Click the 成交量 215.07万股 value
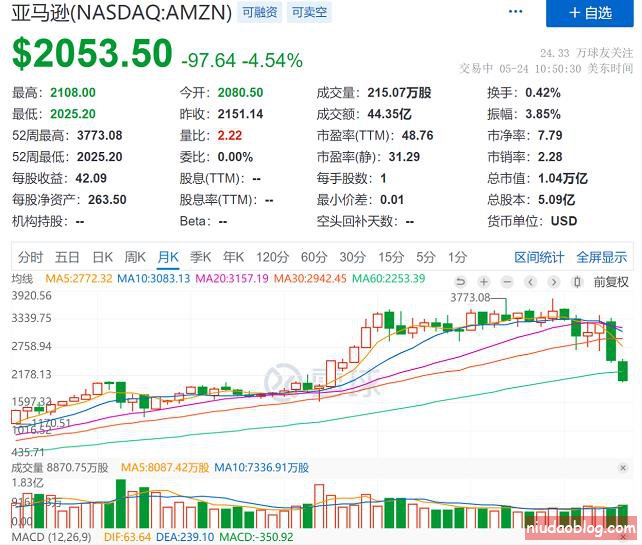 (x=399, y=93)
